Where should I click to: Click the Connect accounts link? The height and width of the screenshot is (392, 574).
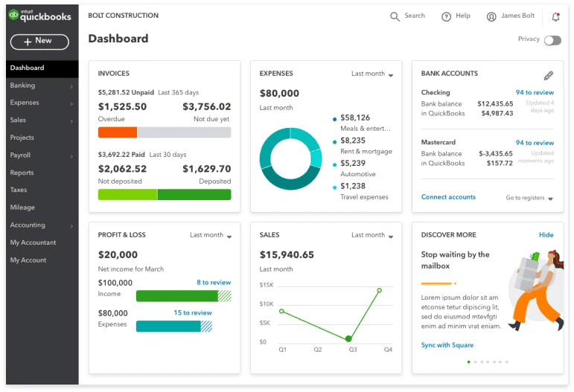click(448, 197)
